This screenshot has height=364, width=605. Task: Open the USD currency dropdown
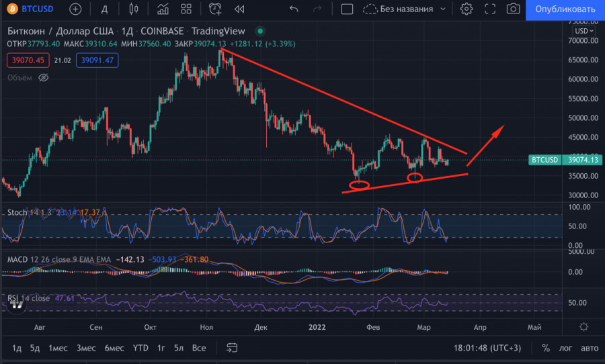tap(584, 31)
